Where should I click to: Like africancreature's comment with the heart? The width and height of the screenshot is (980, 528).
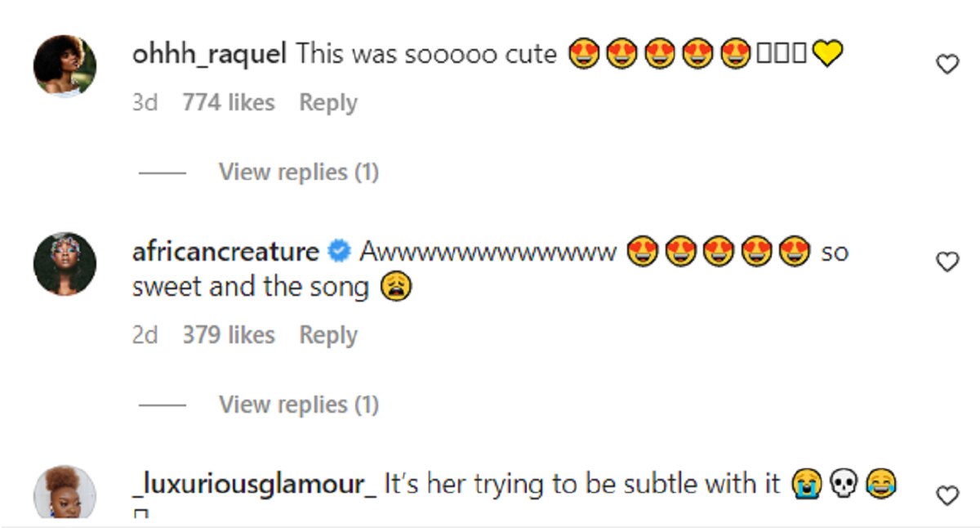[947, 262]
